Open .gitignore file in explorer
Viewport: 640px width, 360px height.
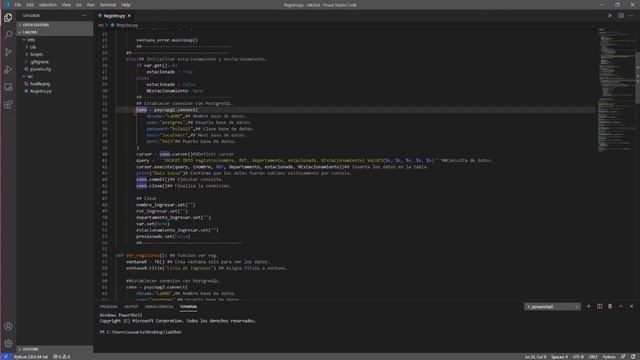(x=39, y=62)
